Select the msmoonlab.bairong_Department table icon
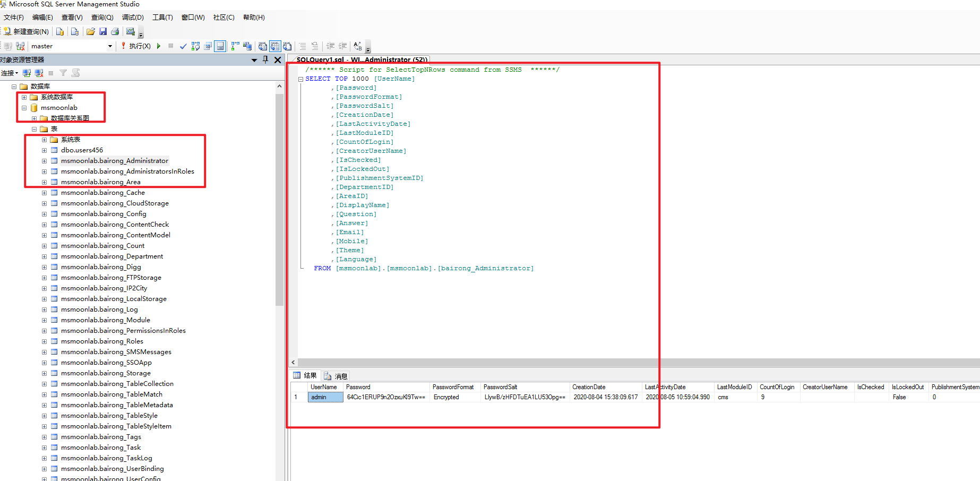Image resolution: width=980 pixels, height=481 pixels. (54, 256)
